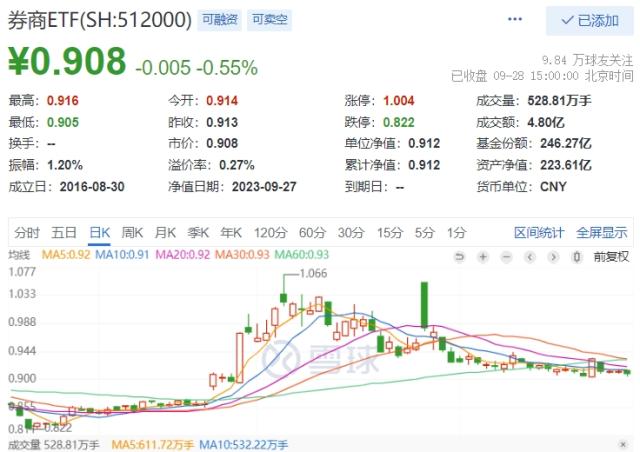640x452 pixels.
Task: Zoom in the K-line chart with plus icon
Action: tap(483, 257)
